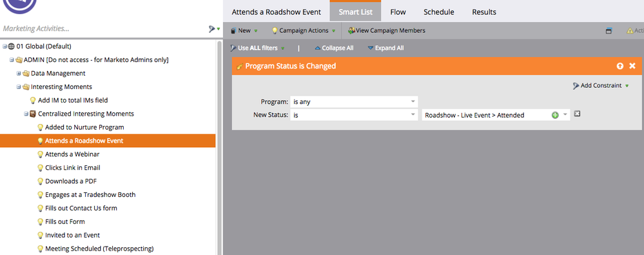Delete the New Status value with x icon
This screenshot has height=255, width=644.
pos(577,114)
